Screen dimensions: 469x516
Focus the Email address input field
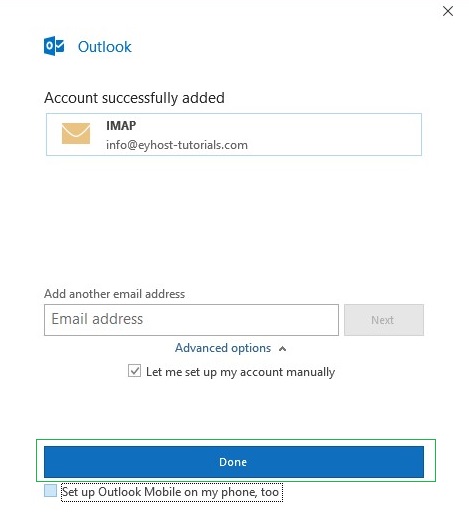pyautogui.click(x=191, y=320)
